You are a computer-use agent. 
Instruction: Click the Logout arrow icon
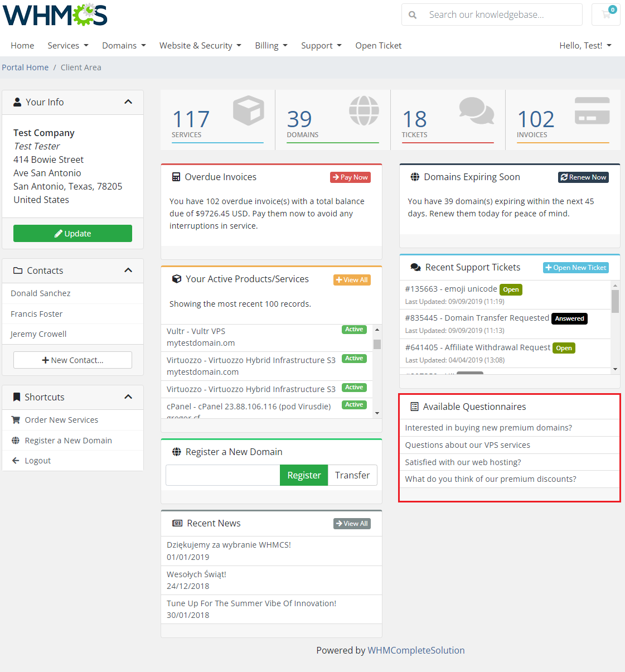click(16, 461)
